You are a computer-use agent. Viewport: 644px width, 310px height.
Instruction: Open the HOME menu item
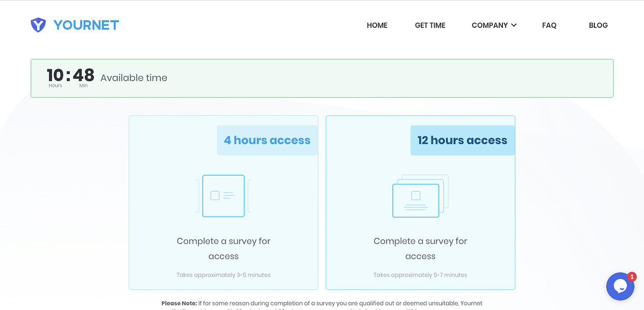[x=377, y=25]
